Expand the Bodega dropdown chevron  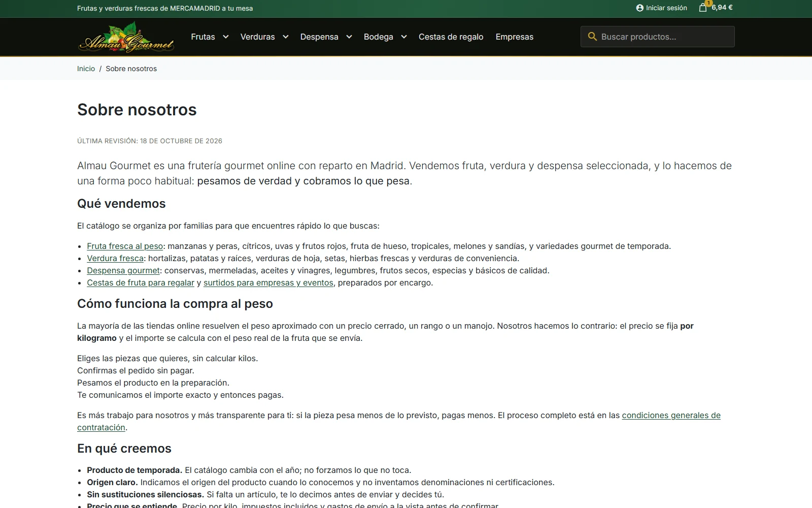[404, 37]
